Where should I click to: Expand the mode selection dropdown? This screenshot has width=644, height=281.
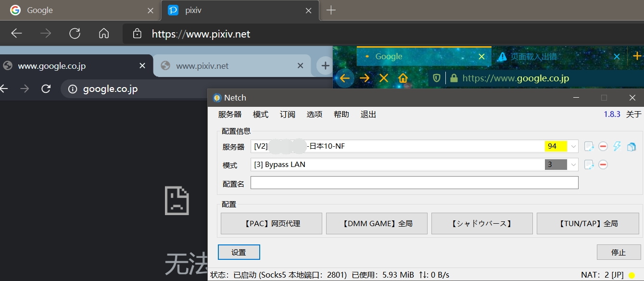pos(573,164)
